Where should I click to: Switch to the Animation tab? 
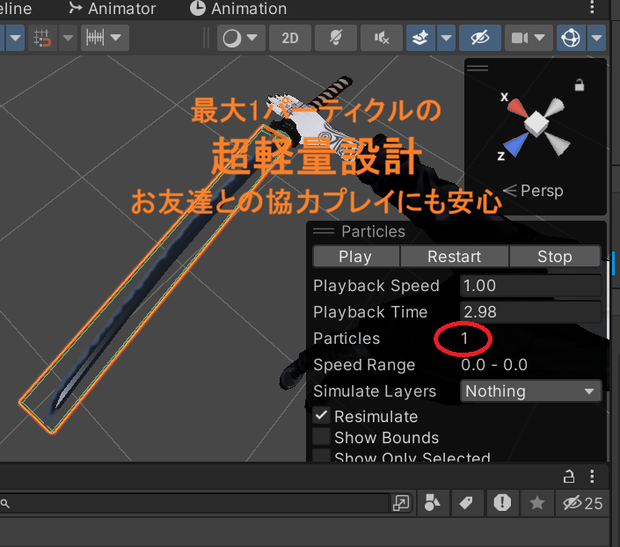tap(238, 9)
